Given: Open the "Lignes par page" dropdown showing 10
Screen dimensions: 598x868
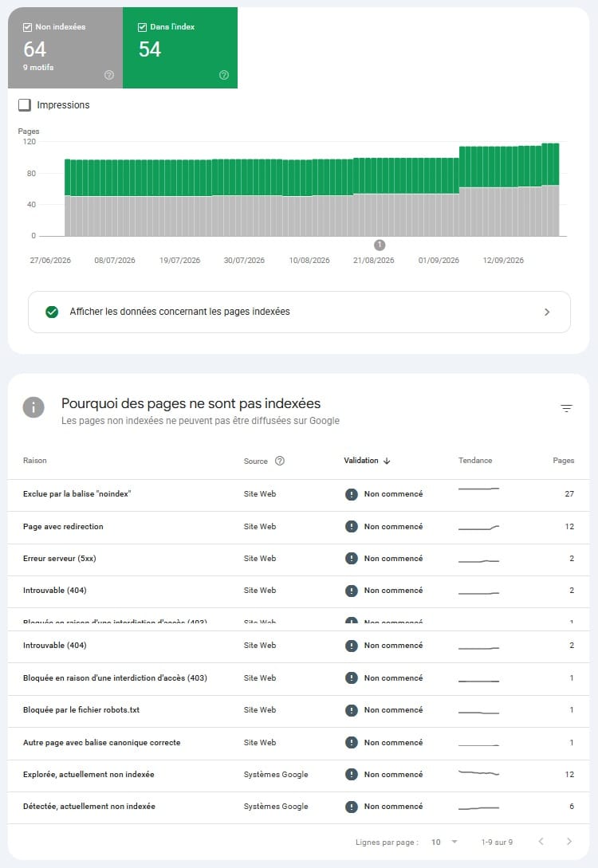Looking at the screenshot, I should tap(445, 842).
